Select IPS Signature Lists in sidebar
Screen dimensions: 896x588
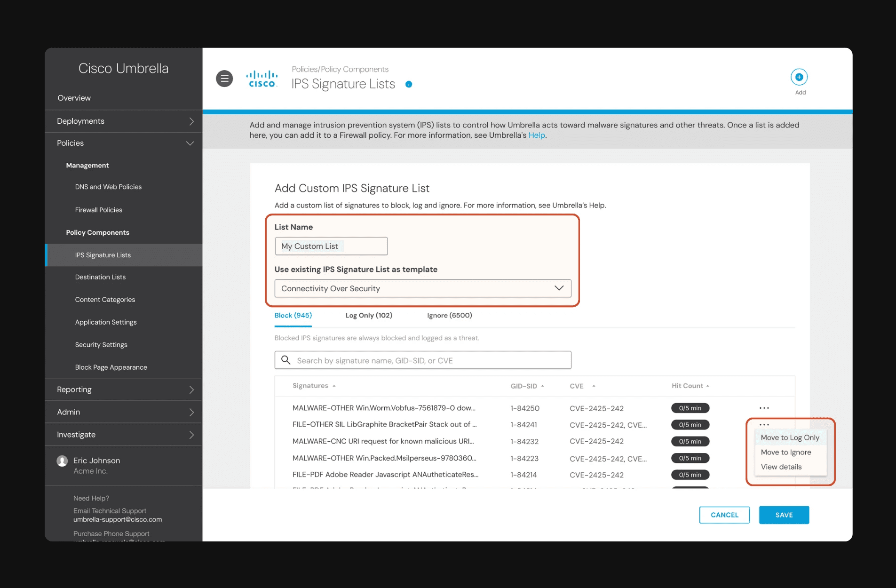tap(123, 255)
